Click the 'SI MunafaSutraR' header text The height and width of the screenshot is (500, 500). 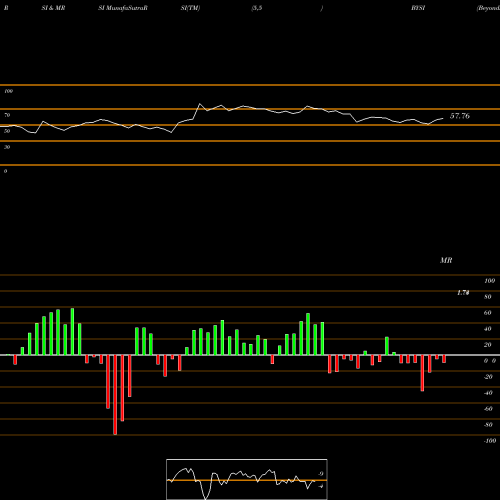(123, 8)
